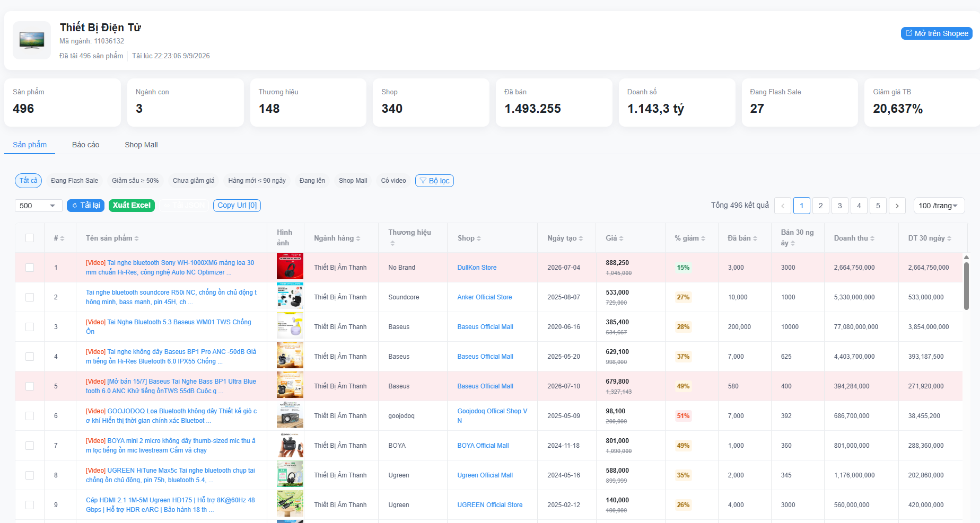This screenshot has width=980, height=523.
Task: Sort by Thương hiệu column arrows
Action: [x=392, y=243]
